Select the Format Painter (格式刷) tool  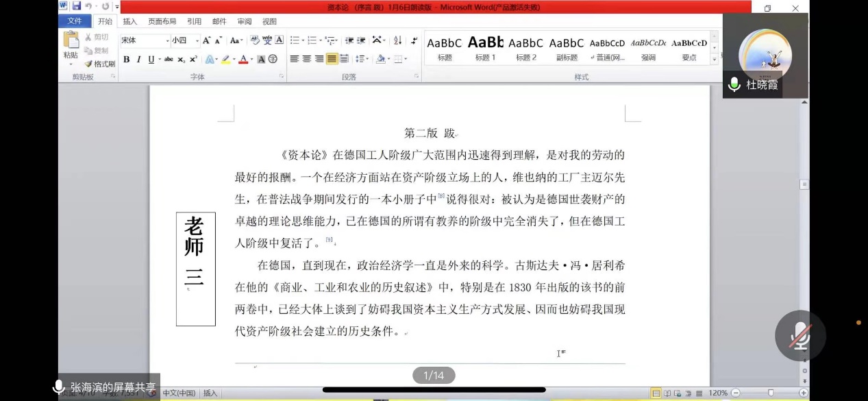pyautogui.click(x=99, y=64)
